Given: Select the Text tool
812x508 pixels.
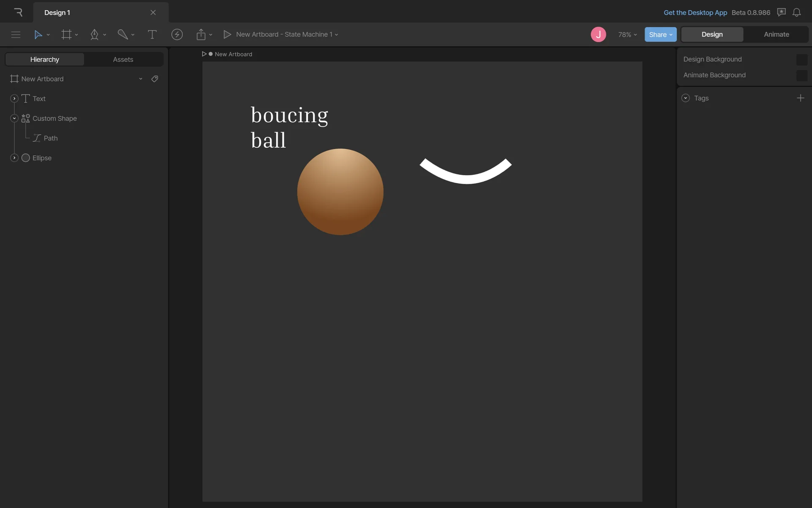Looking at the screenshot, I should (152, 35).
